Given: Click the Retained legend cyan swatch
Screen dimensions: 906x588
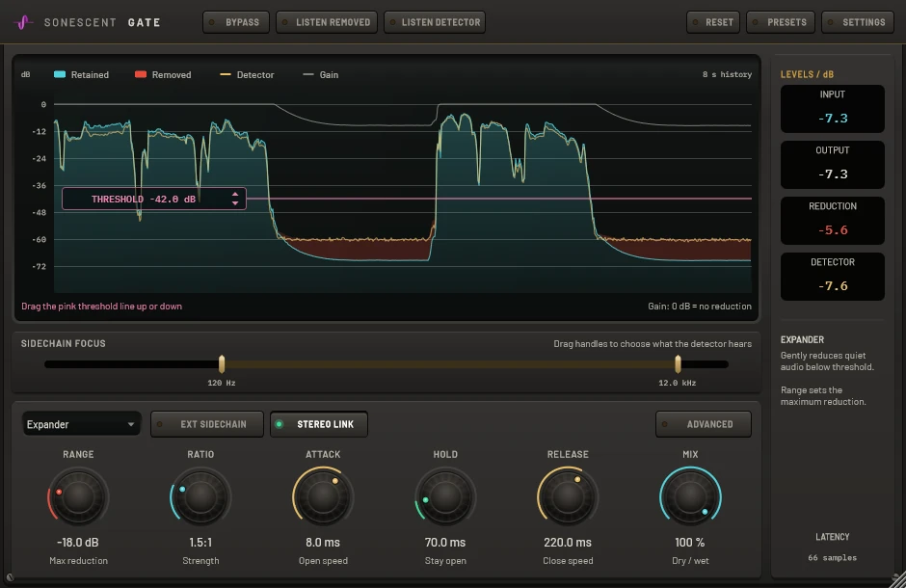Looking at the screenshot, I should click(x=60, y=74).
